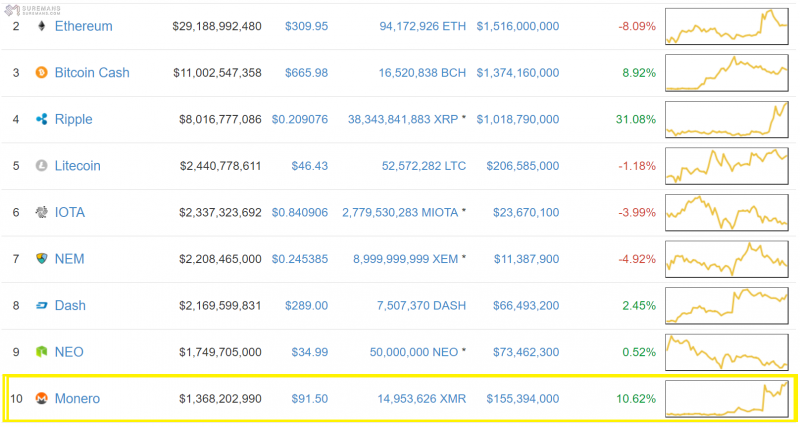
Task: Open the Dash name link
Action: pyautogui.click(x=70, y=306)
